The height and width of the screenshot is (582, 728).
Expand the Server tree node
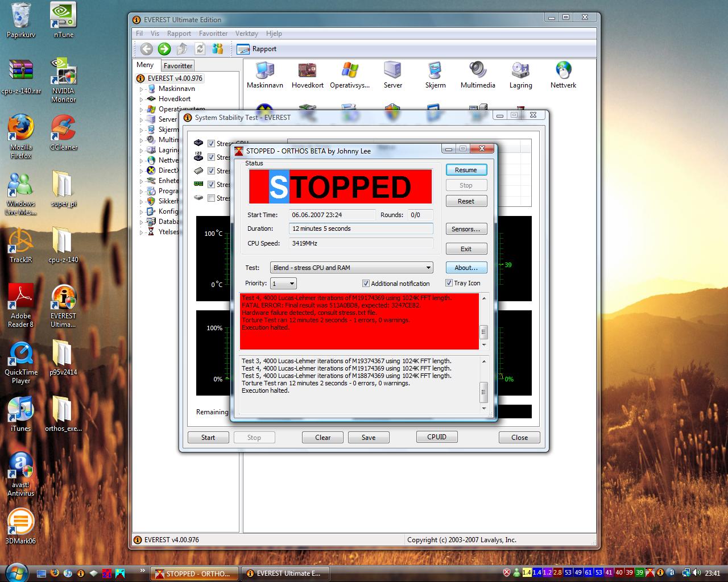click(142, 120)
